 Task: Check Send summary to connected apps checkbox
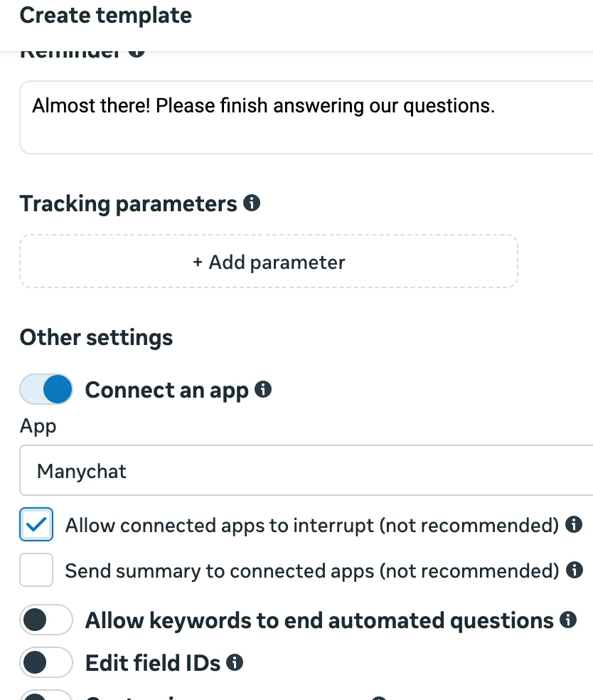click(36, 570)
